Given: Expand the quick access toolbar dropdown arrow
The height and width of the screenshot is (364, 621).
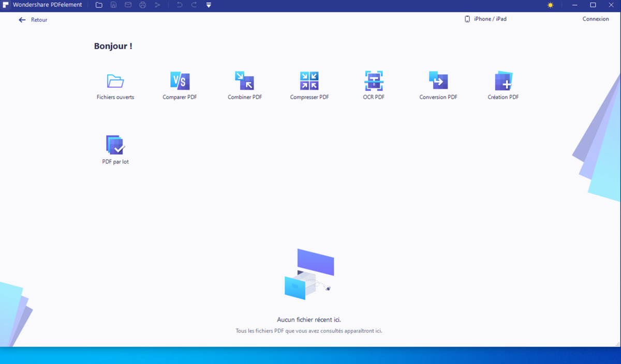Looking at the screenshot, I should [209, 5].
